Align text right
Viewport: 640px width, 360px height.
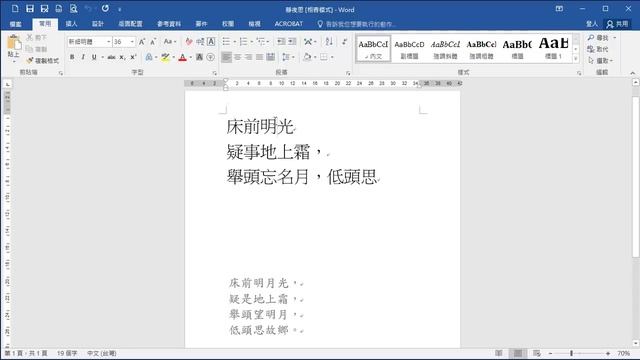tap(248, 57)
